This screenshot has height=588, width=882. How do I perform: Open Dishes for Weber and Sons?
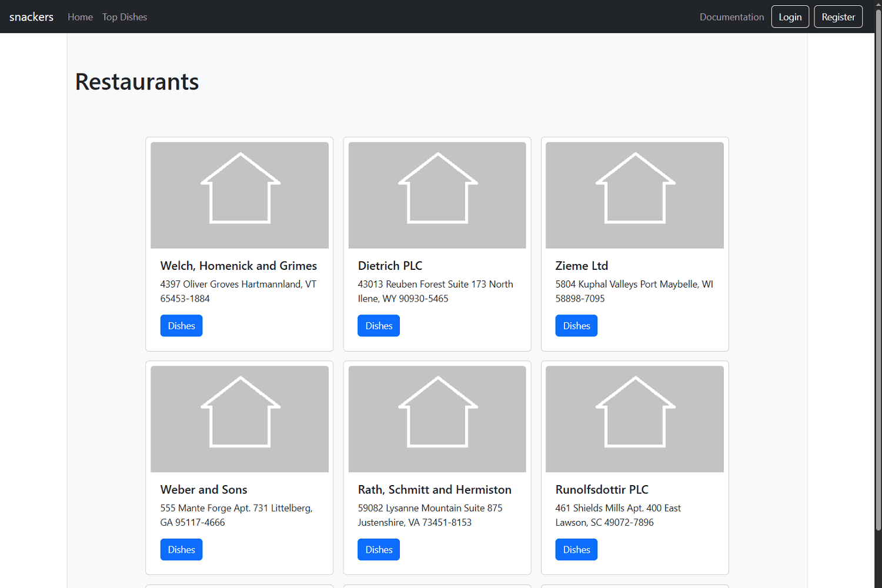click(181, 550)
